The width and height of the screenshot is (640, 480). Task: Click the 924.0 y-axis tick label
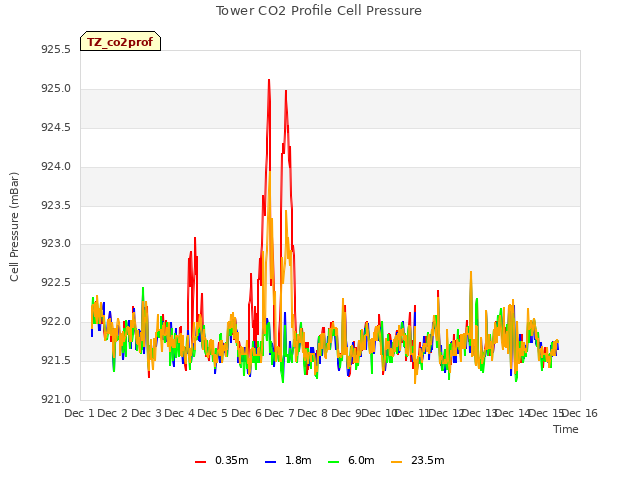click(56, 167)
